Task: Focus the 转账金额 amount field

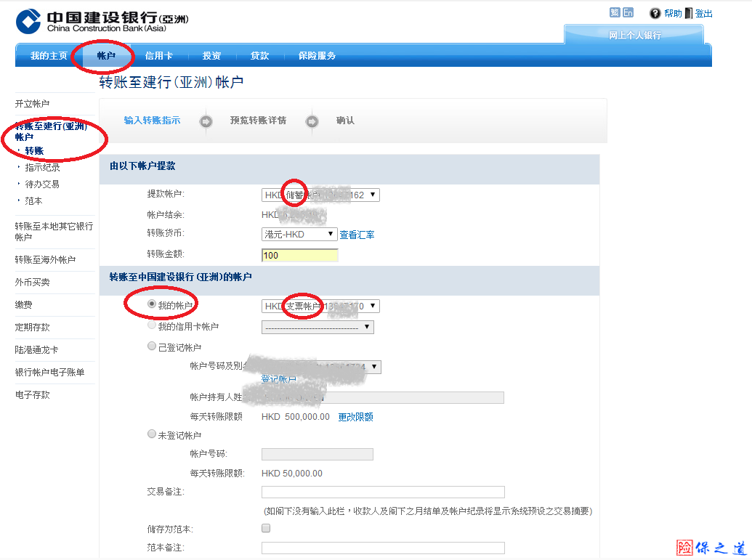Action: 300,255
